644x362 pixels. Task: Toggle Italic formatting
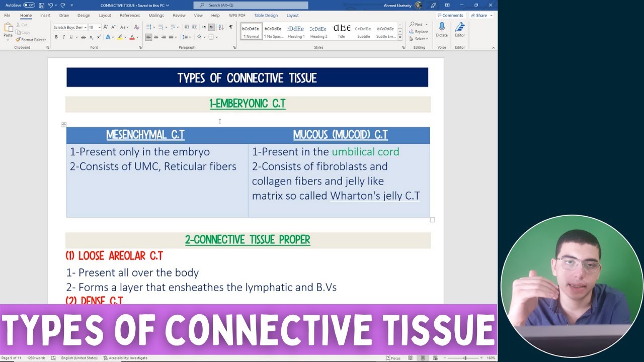pyautogui.click(x=63, y=37)
